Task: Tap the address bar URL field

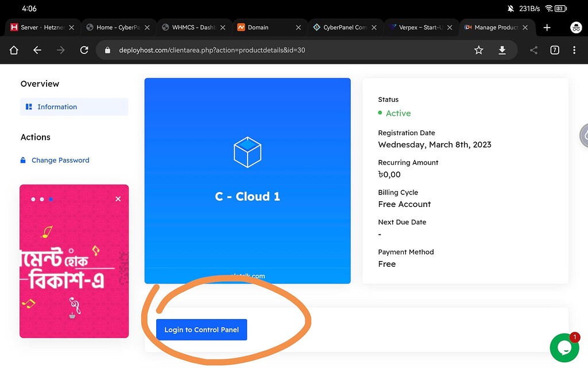Action: click(x=287, y=50)
